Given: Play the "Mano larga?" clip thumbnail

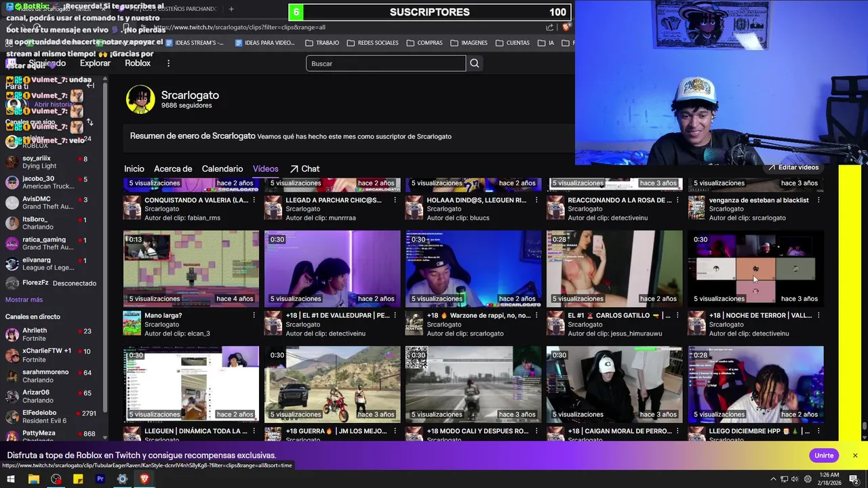Looking at the screenshot, I should 191,269.
